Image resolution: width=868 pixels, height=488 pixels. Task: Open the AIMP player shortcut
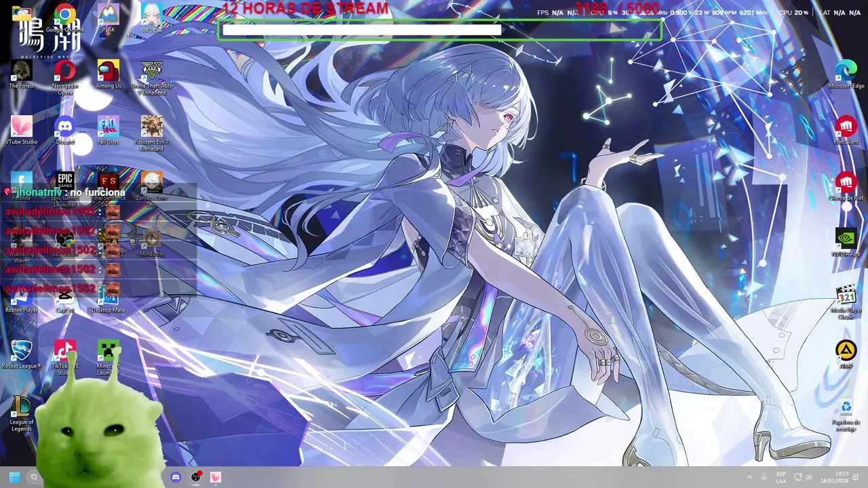846,354
